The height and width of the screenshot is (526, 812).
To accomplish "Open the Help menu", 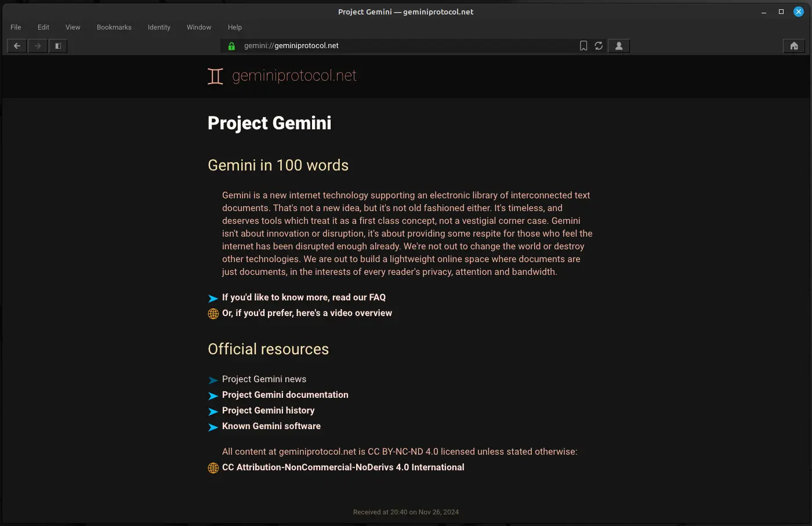I will [x=235, y=27].
